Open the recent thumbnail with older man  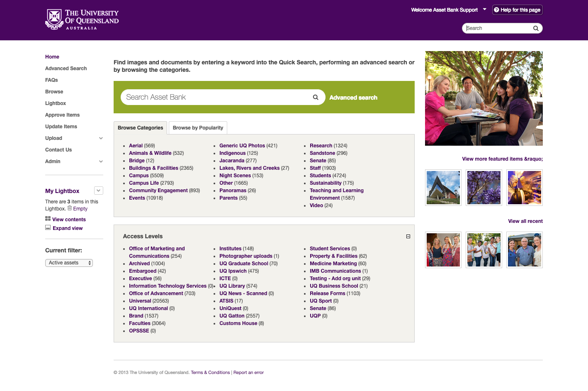pyautogui.click(x=525, y=250)
